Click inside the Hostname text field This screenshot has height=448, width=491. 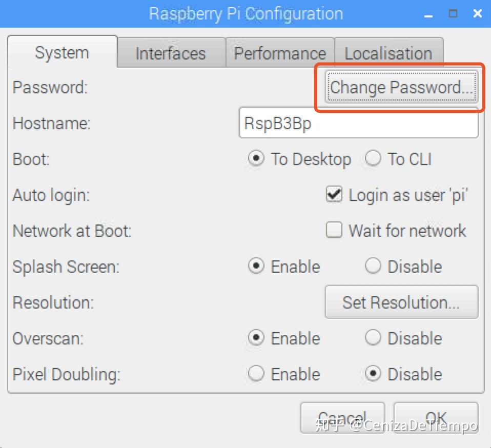[358, 124]
